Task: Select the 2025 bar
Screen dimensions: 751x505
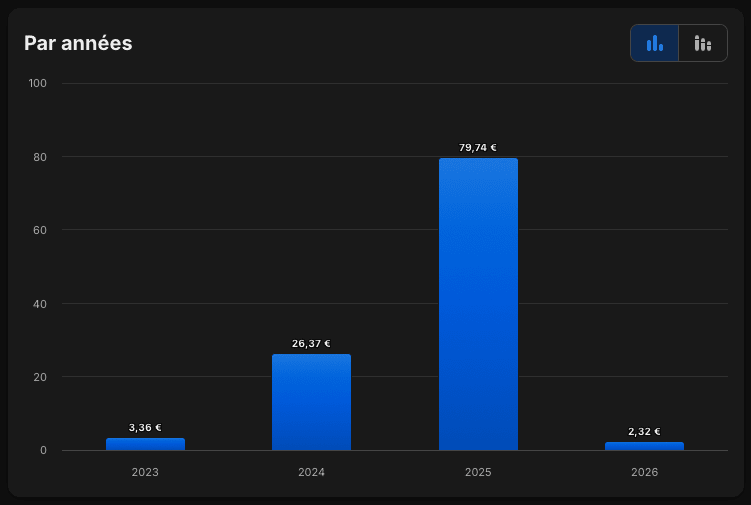Action: coord(478,304)
